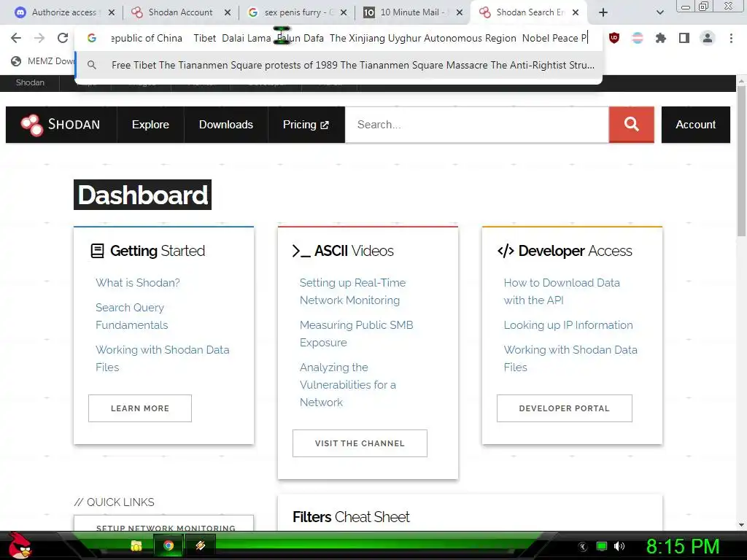Click the Shodan link in top strip
Image resolution: width=747 pixels, height=560 pixels.
point(30,82)
